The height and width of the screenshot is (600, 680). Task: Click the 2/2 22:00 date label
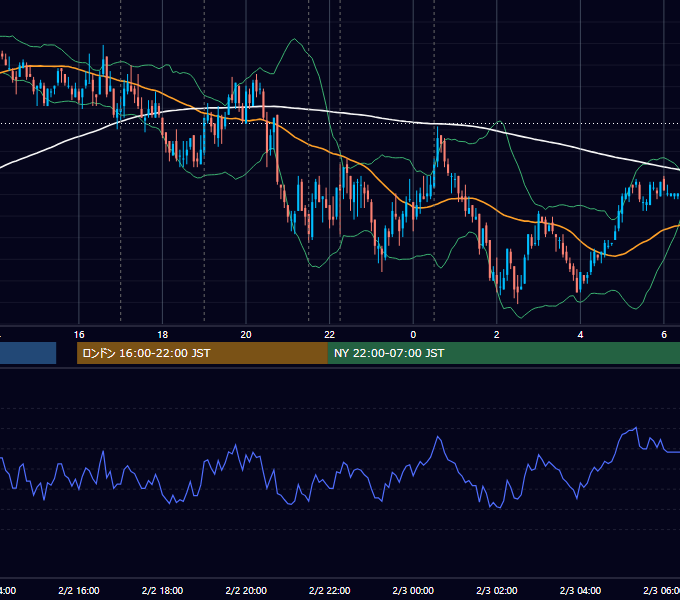coord(330,590)
